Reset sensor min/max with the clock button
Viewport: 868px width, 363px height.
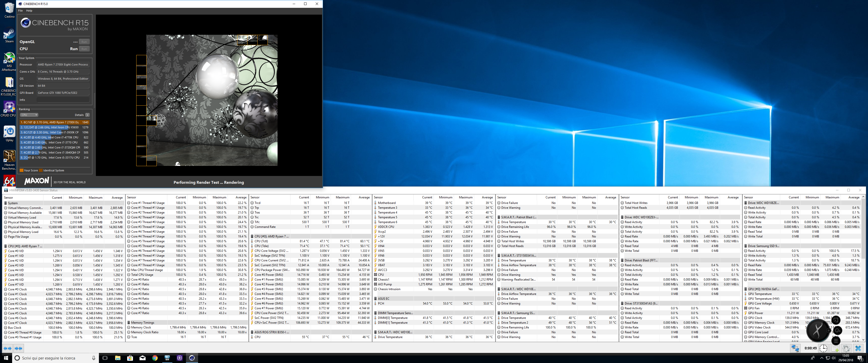pos(823,348)
